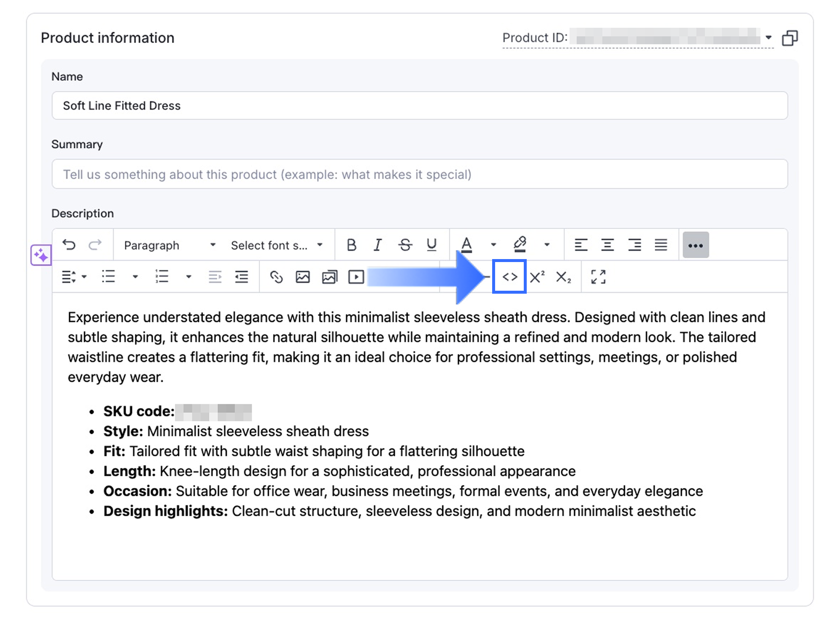Click the 'Name' label

point(67,77)
